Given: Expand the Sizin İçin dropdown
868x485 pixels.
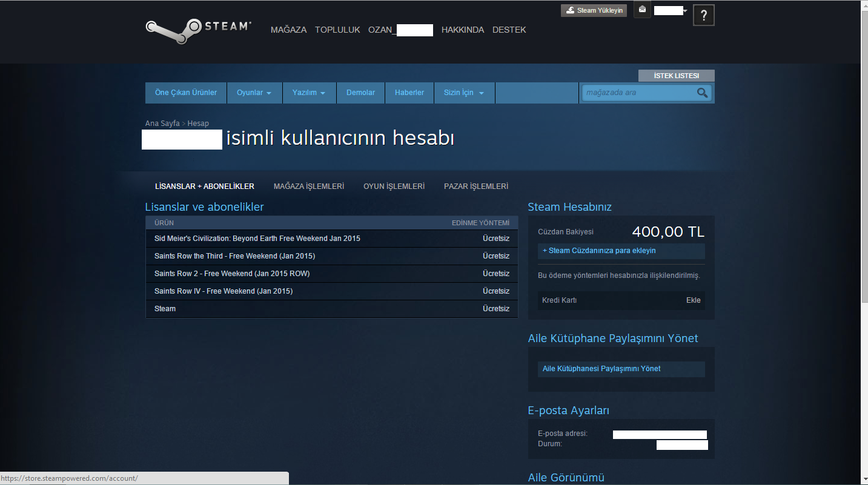Looking at the screenshot, I should point(465,93).
